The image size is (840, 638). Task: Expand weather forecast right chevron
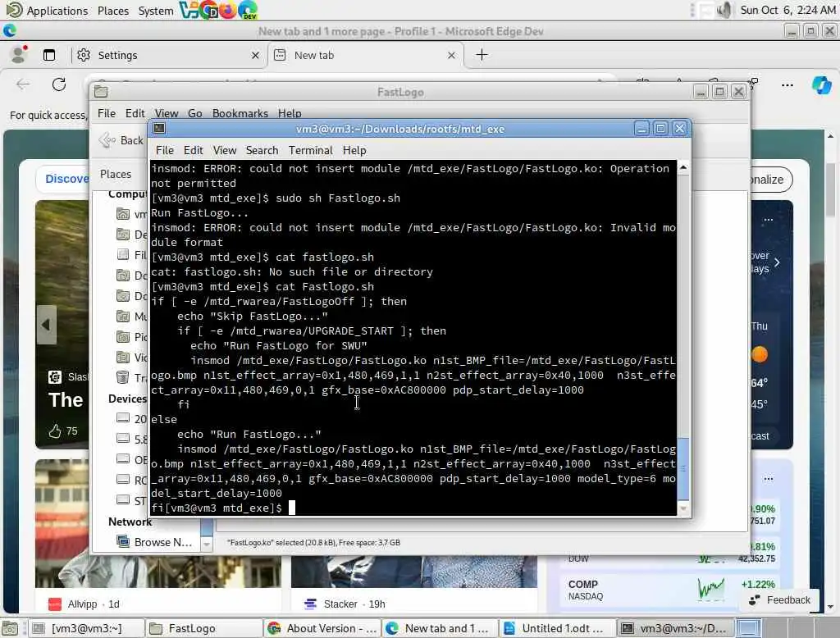pos(777,262)
